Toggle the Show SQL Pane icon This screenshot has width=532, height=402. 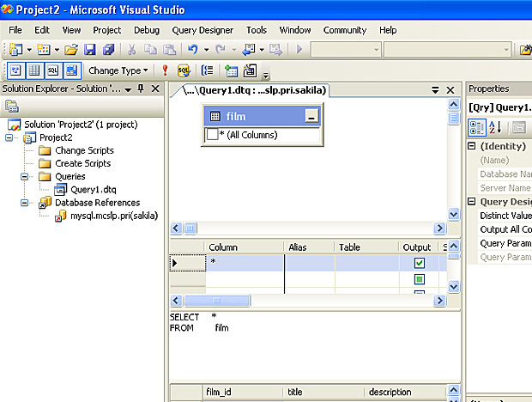click(52, 70)
